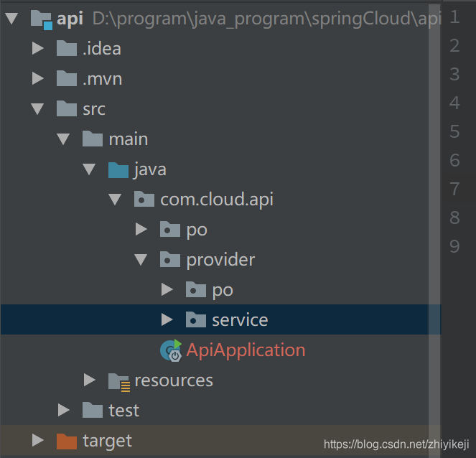
Task: Collapse the src folder arrow
Action: click(x=37, y=109)
